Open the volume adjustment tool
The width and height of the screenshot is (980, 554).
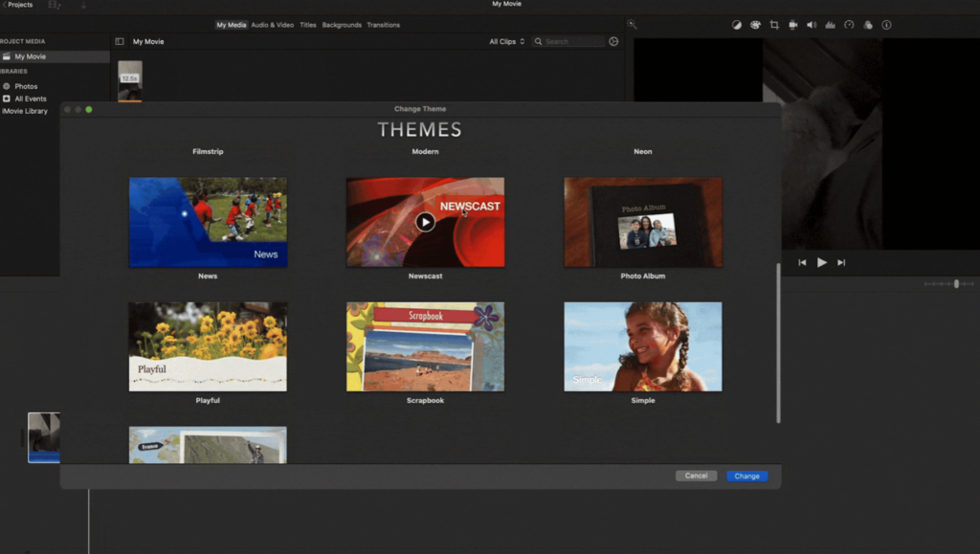point(812,25)
